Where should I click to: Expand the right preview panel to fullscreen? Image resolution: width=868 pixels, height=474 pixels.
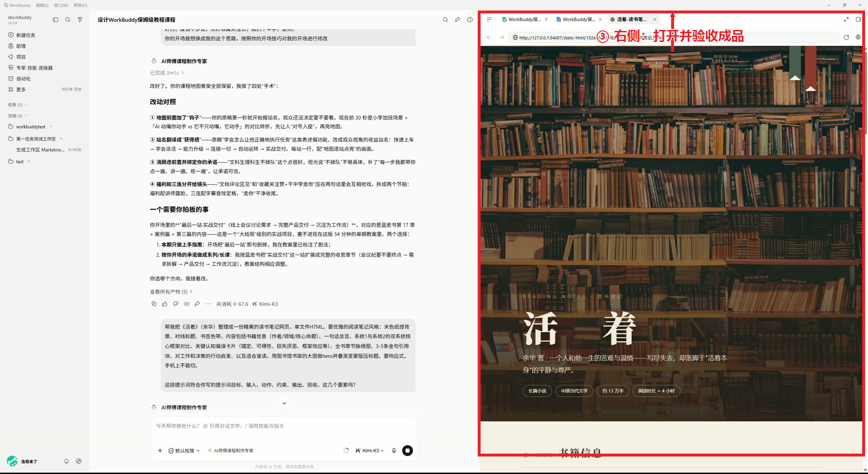click(846, 19)
